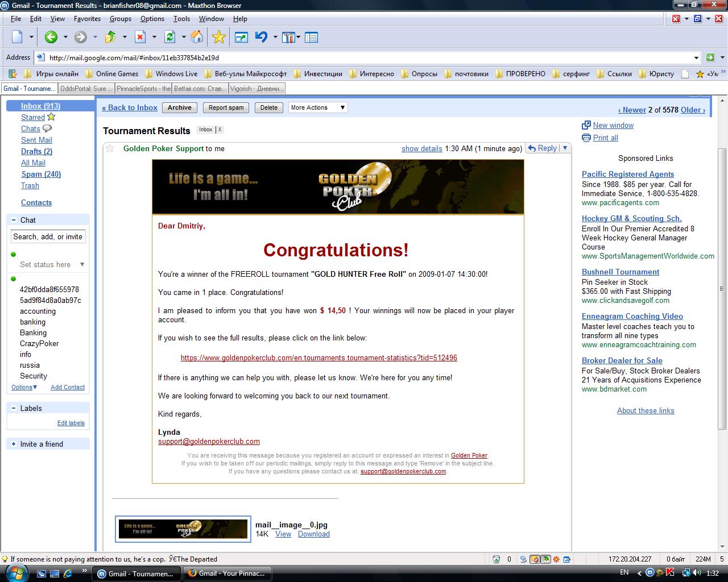Screen dimensions: 728x582
Task: Open the More Actions dropdown
Action: (x=318, y=107)
